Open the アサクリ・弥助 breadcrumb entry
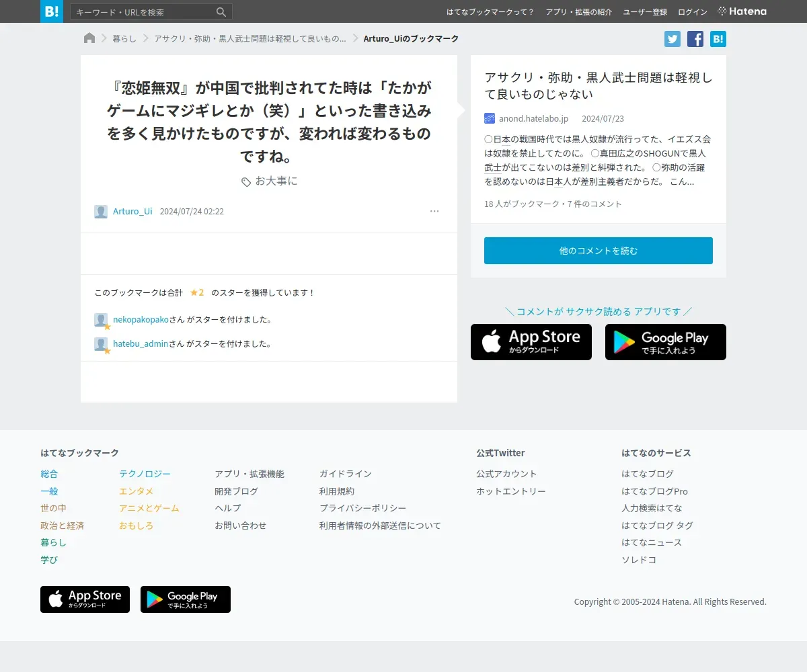Image resolution: width=807 pixels, height=672 pixels. pos(250,39)
